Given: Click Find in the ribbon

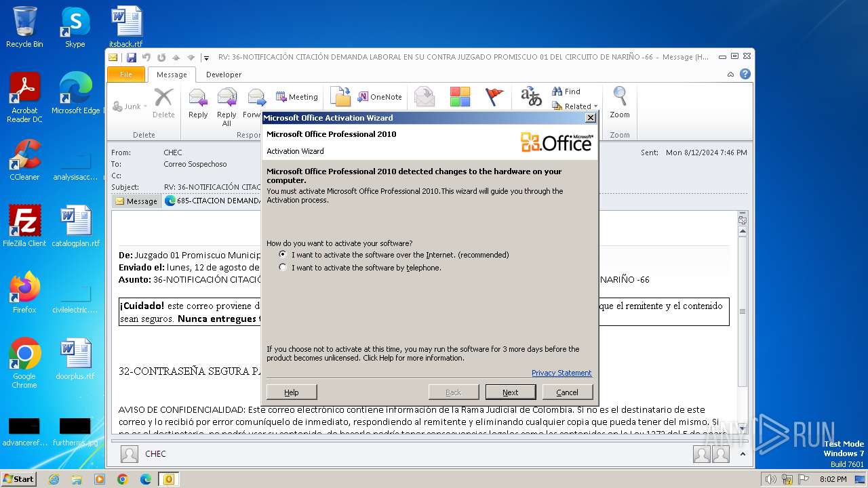Looking at the screenshot, I should pyautogui.click(x=566, y=91).
